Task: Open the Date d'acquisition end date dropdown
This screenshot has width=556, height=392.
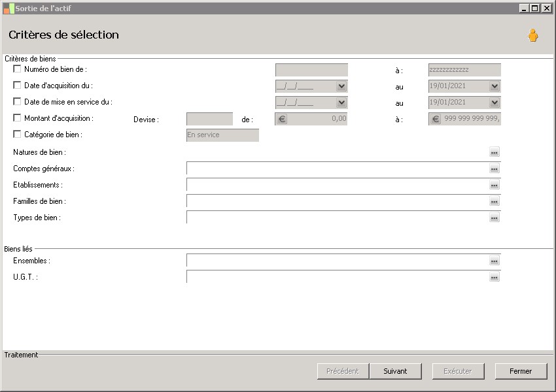Action: (495, 86)
